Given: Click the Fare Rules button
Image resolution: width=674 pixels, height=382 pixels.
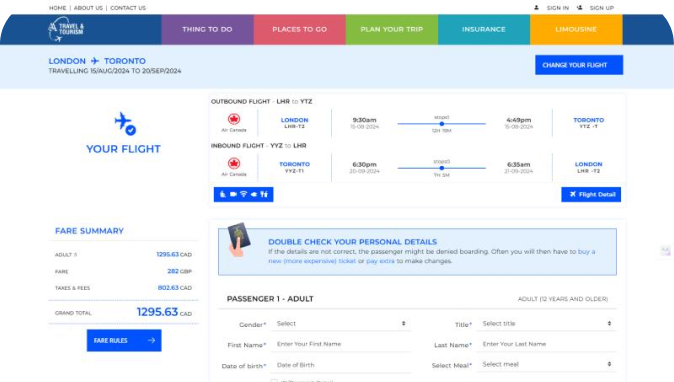Looking at the screenshot, I should tap(124, 340).
